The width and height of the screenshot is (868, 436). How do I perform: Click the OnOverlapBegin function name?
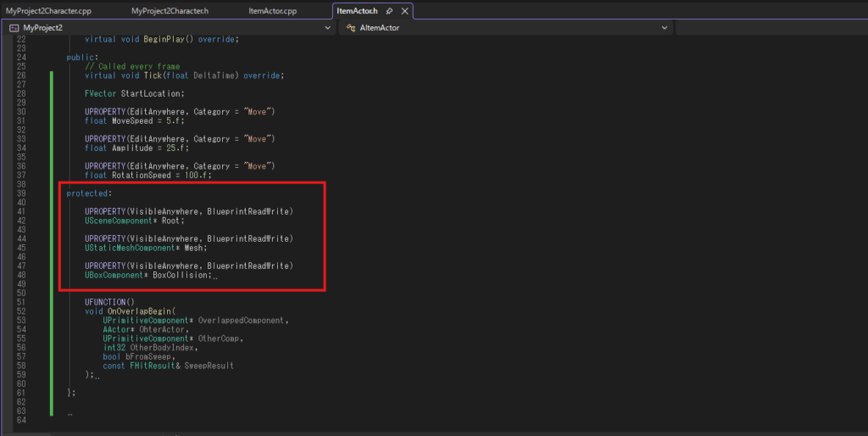pyautogui.click(x=139, y=311)
